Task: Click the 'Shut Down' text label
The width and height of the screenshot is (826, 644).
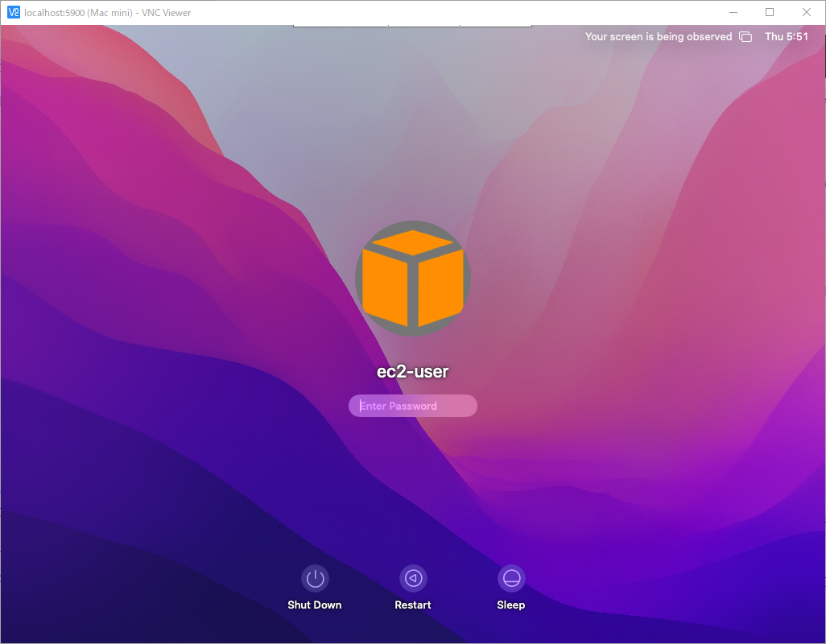Action: tap(315, 605)
